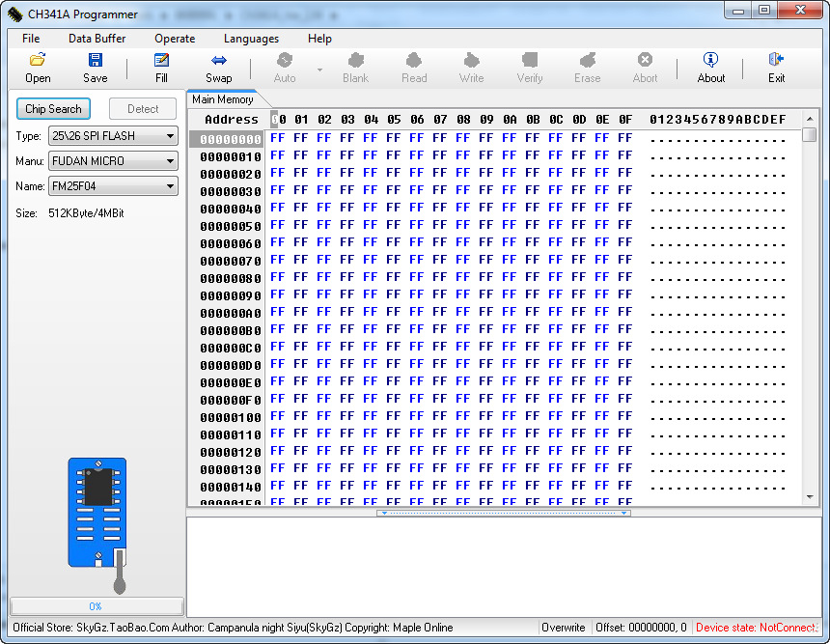Viewport: 830px width, 644px height.
Task: Click the CH341A Programmer title bar chip icon
Action: click(x=15, y=14)
